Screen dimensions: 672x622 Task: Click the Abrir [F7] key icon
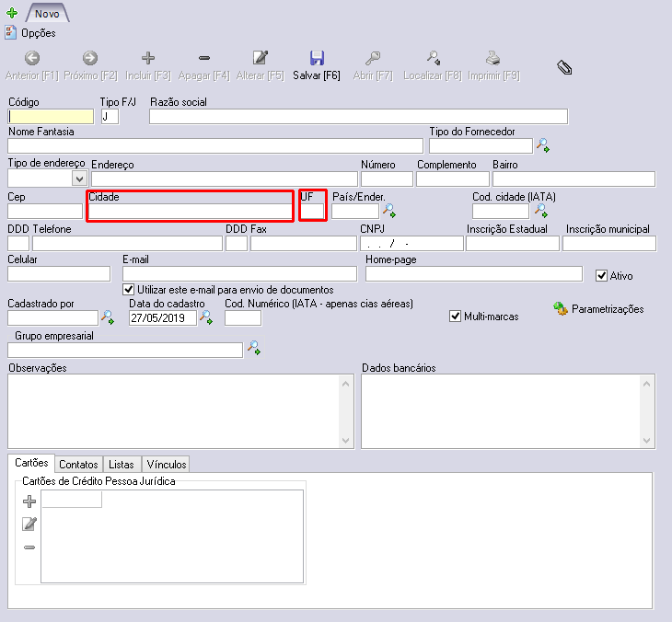click(373, 58)
